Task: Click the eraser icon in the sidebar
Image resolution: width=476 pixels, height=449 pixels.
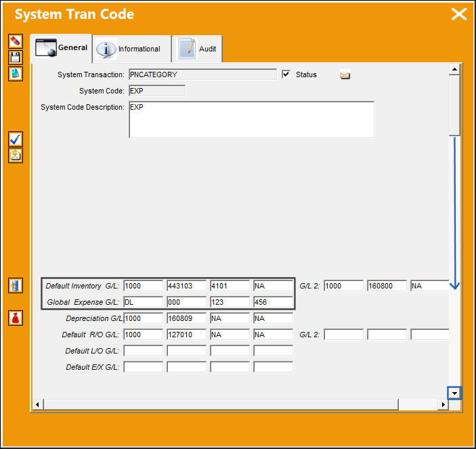Action: [16, 41]
